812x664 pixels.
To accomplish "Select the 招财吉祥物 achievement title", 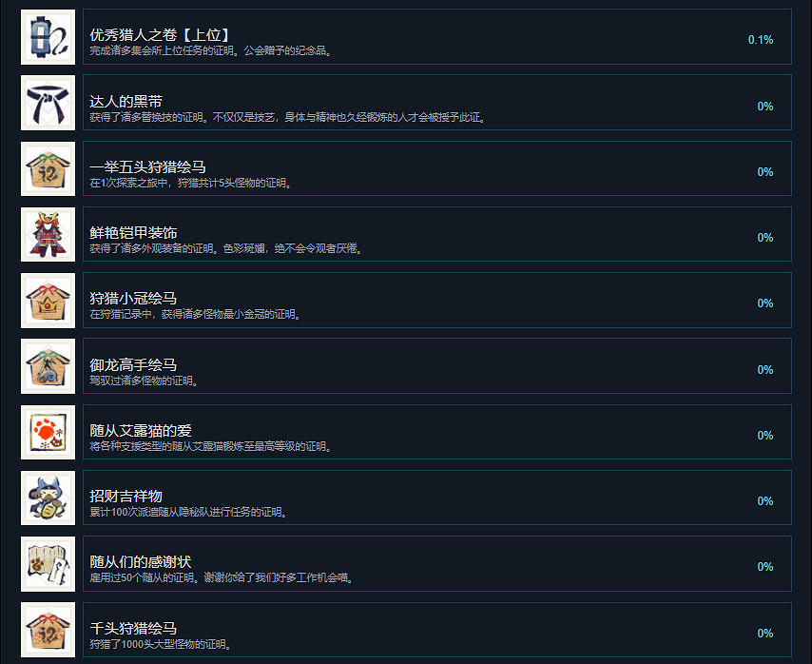I will [126, 496].
